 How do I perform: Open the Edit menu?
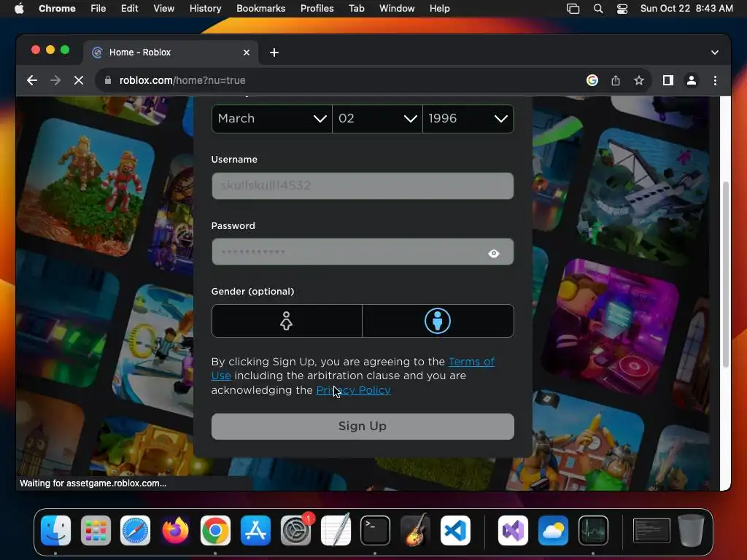point(129,8)
